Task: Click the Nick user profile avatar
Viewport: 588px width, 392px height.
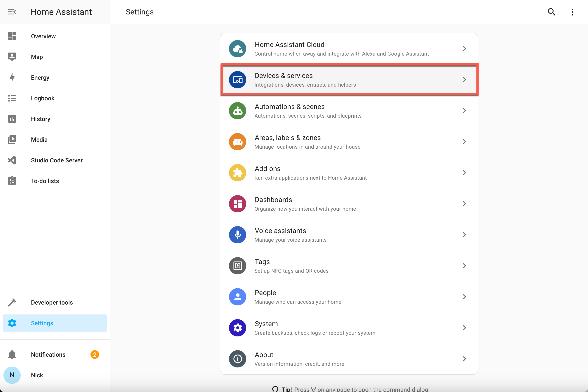Action: 12,375
